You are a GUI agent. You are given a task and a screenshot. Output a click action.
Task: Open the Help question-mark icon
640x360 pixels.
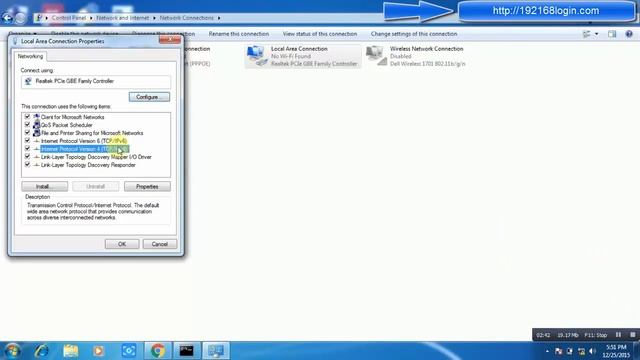[629, 34]
